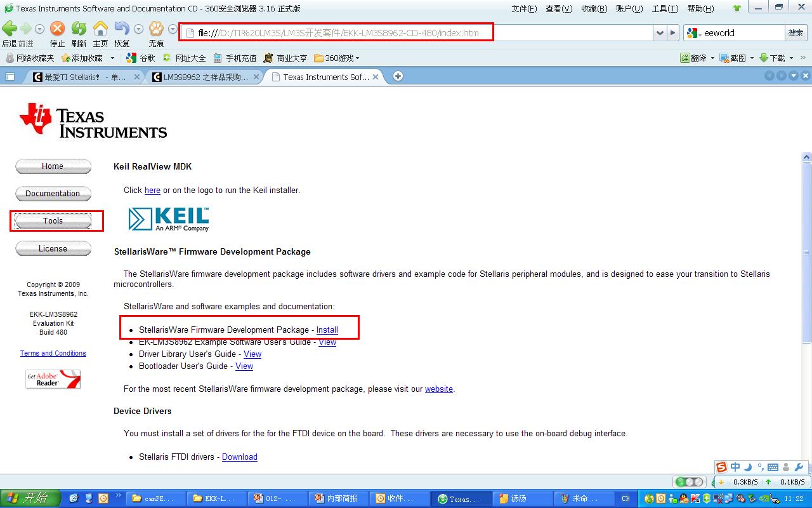This screenshot has width=812, height=508.
Task: Click the green shirt skin icon
Action: pos(737,8)
